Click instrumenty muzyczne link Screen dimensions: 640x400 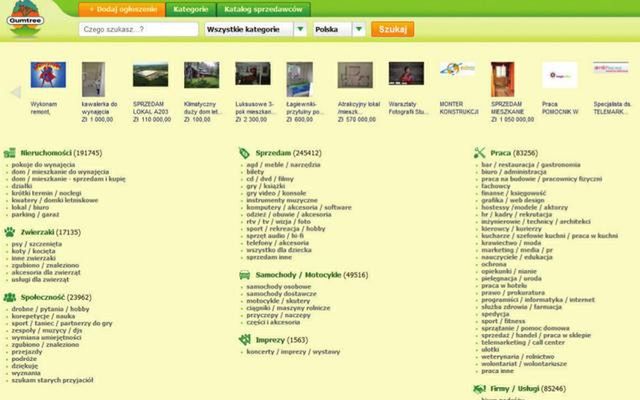(x=282, y=200)
